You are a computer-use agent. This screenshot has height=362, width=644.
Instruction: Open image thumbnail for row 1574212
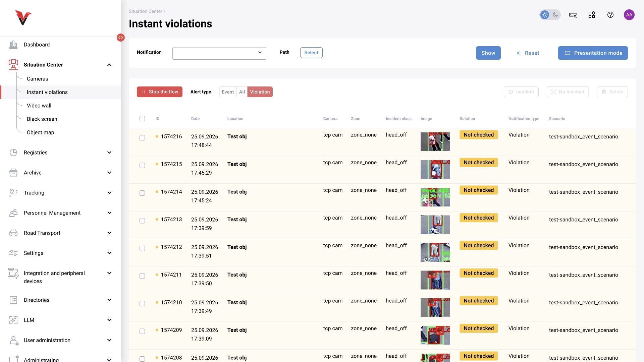click(435, 252)
